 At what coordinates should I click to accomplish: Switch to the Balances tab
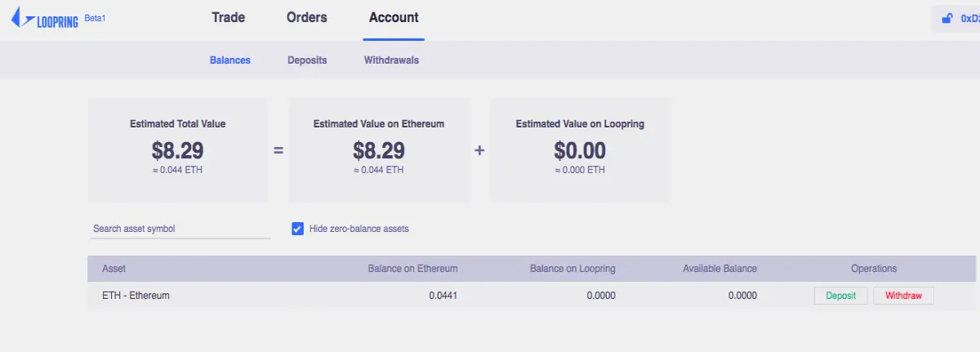(230, 60)
